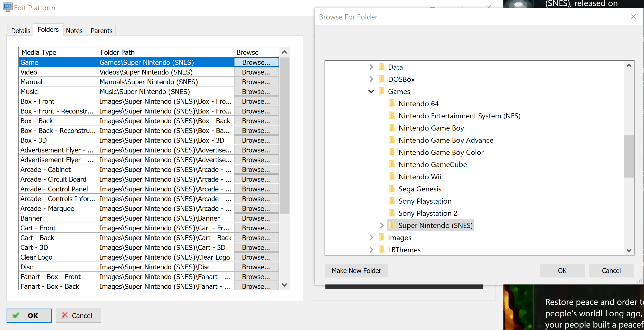Select Nintendo Game Boy Color folder

click(x=441, y=152)
